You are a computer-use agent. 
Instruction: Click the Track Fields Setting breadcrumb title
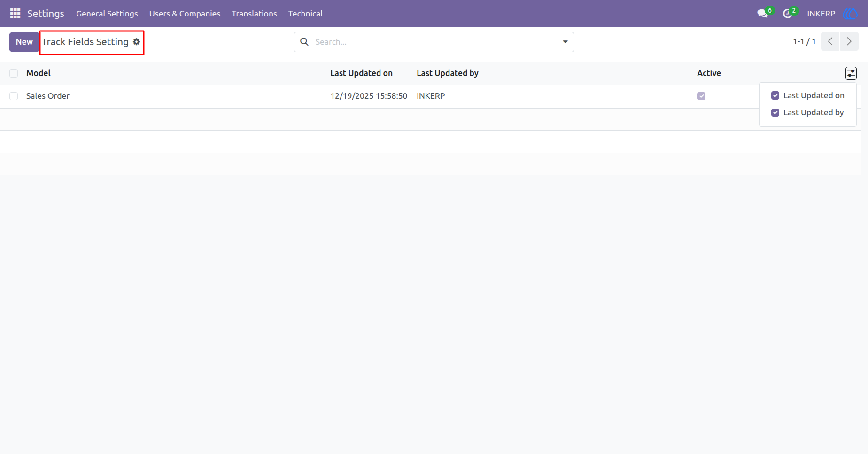tap(85, 42)
